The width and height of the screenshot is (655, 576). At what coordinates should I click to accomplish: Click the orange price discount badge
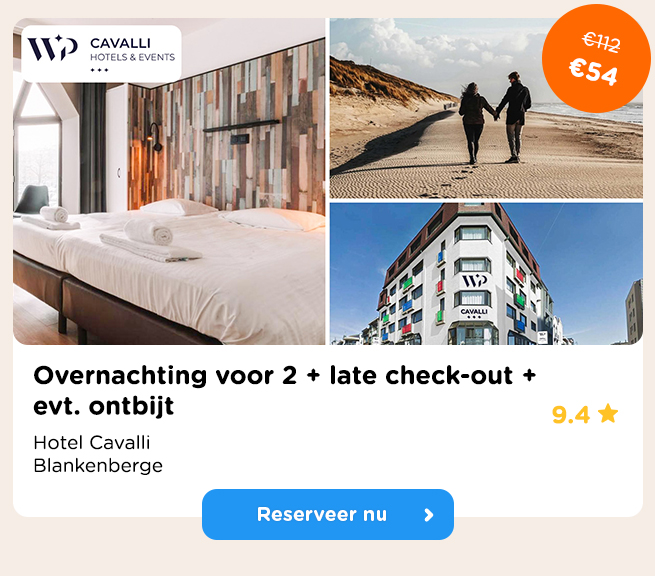coord(596,58)
